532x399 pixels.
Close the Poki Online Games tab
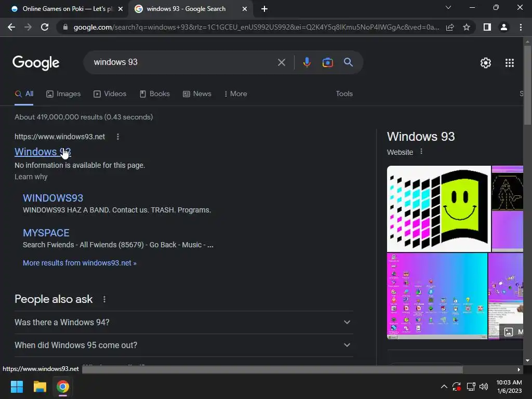point(121,9)
